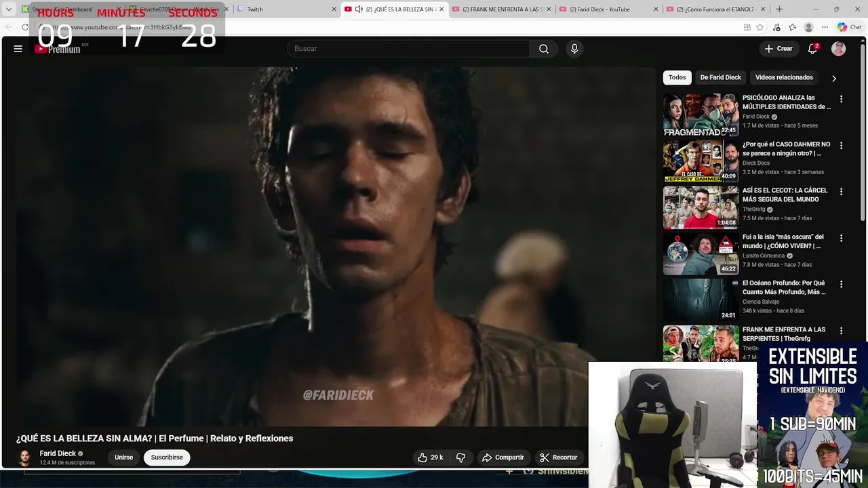The width and height of the screenshot is (868, 488).
Task: Click the Compartir share button
Action: (x=503, y=457)
